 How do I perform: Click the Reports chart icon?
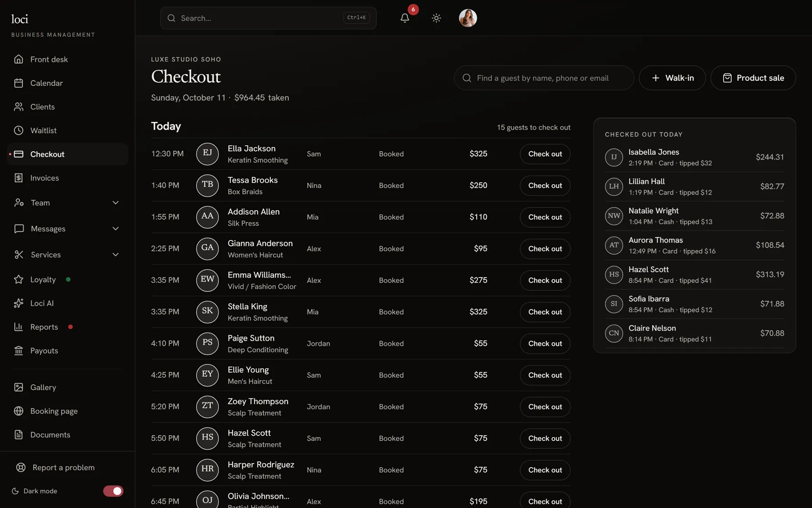point(18,327)
